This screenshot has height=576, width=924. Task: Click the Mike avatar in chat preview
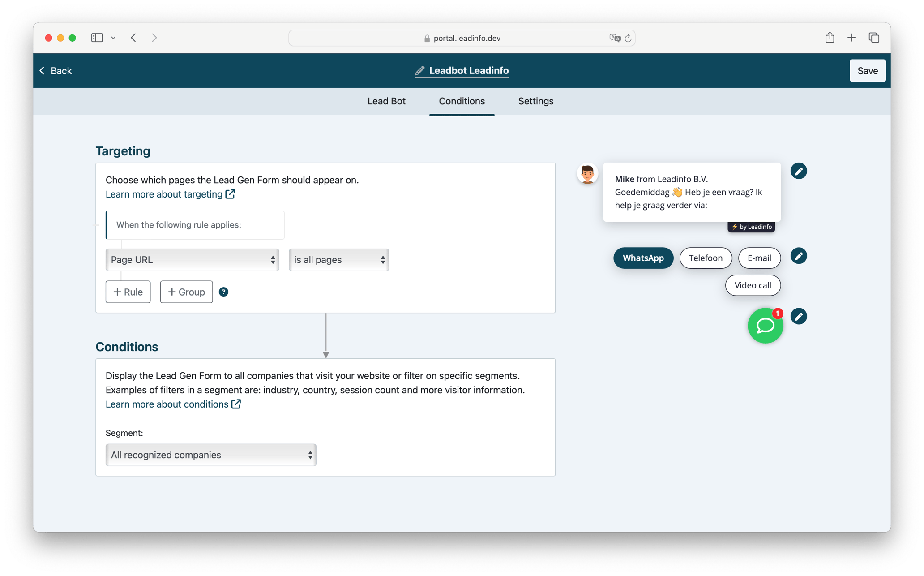point(587,174)
